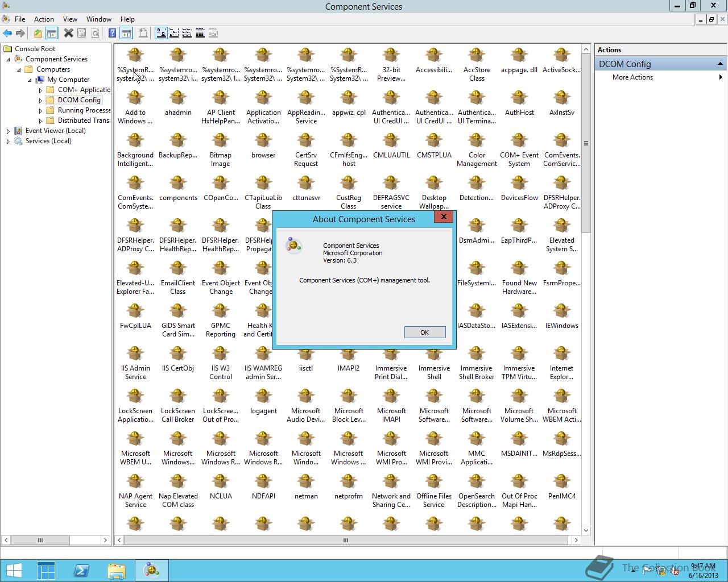This screenshot has height=582, width=728.
Task: Switch to List view in the toolbar
Action: click(x=187, y=33)
